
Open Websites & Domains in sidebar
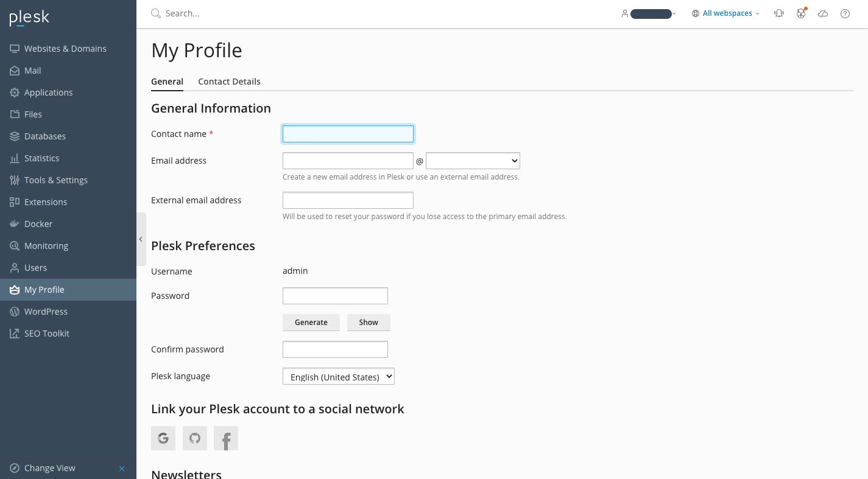[x=65, y=49]
